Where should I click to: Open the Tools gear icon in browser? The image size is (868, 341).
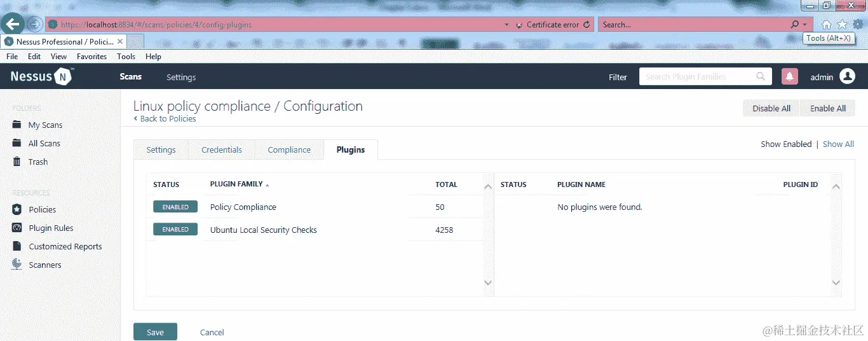click(858, 24)
